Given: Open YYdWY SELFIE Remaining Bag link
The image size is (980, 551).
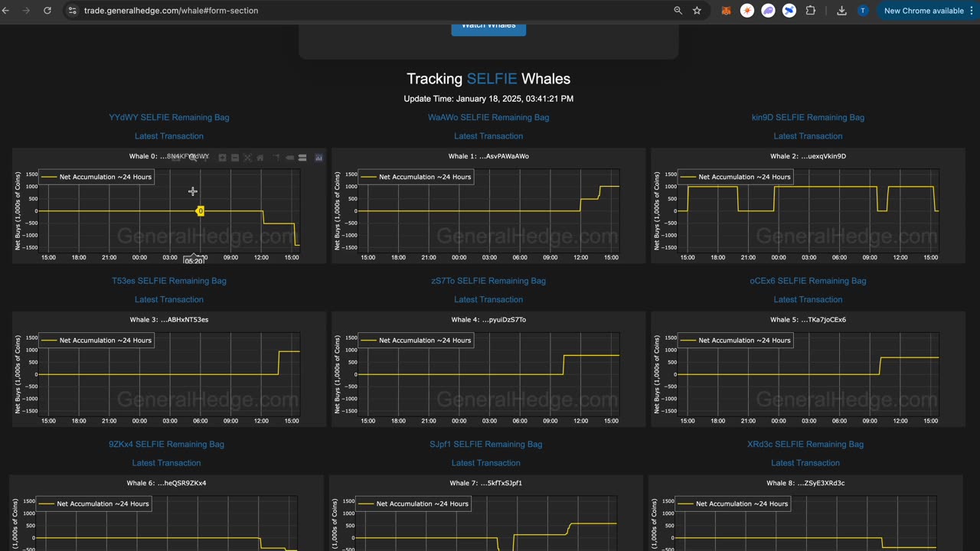Looking at the screenshot, I should click(168, 117).
